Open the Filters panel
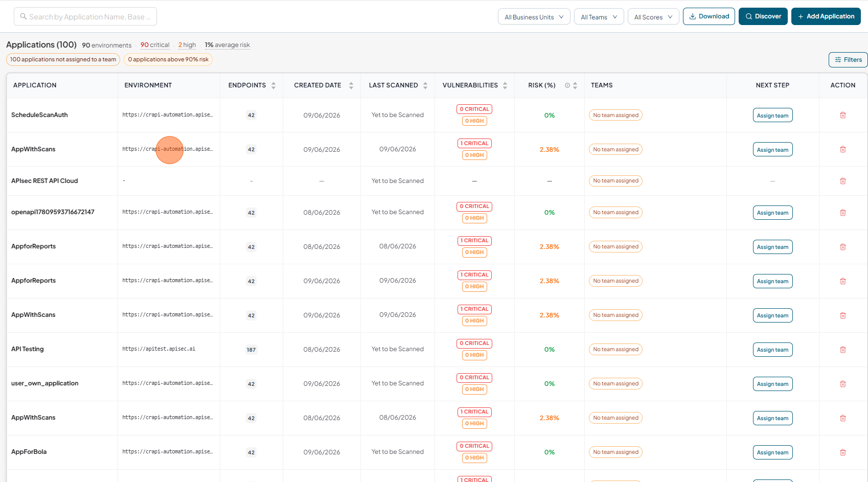This screenshot has width=868, height=482. pyautogui.click(x=848, y=60)
